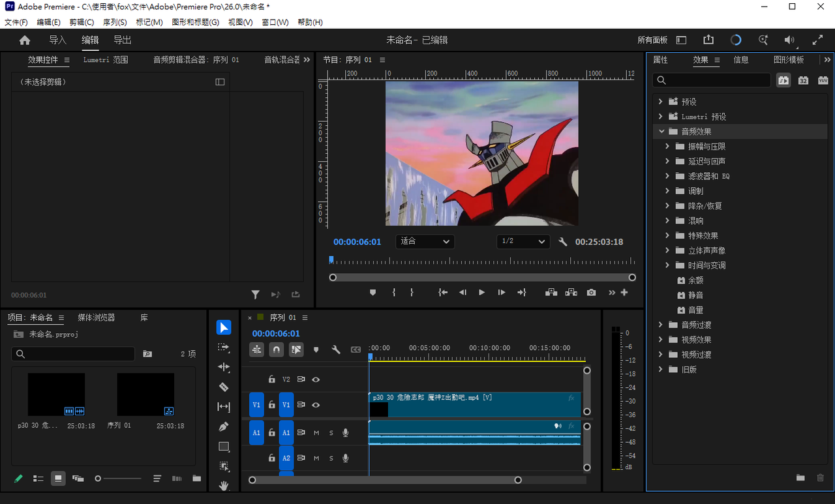Create a new bin in Project panel

click(x=196, y=479)
